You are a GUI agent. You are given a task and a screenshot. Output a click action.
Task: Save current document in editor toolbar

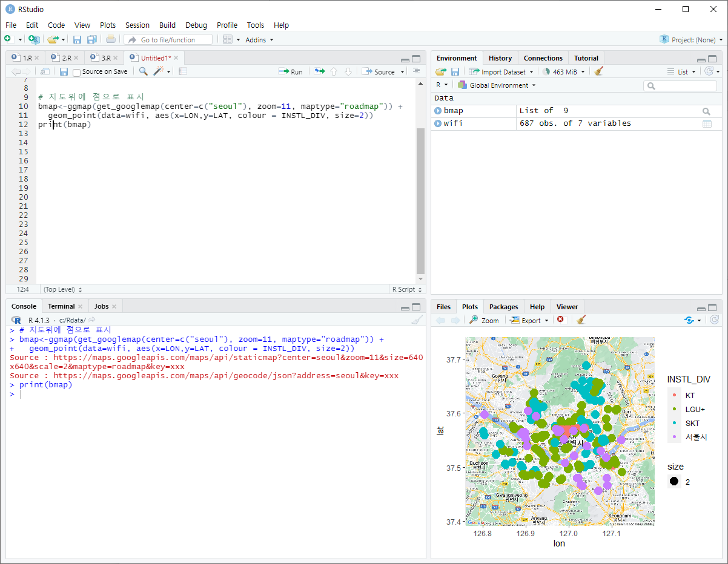point(64,71)
